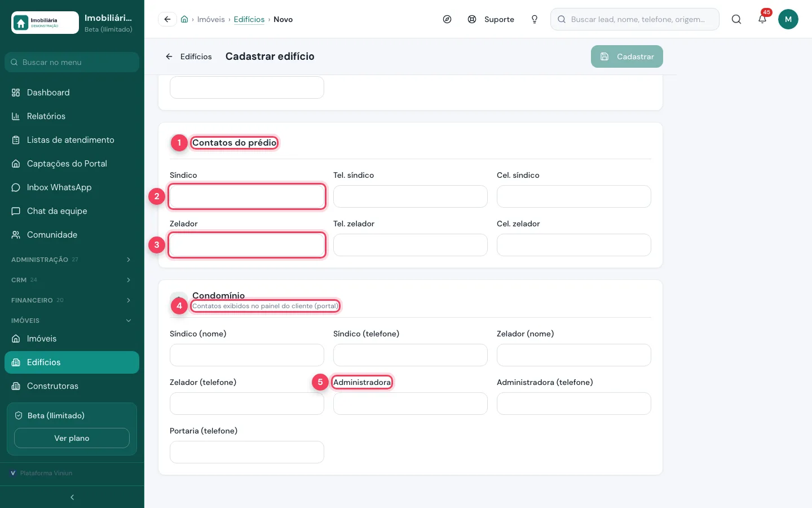Focus the Portaria (telefone) field
Image resolution: width=812 pixels, height=508 pixels.
click(247, 452)
